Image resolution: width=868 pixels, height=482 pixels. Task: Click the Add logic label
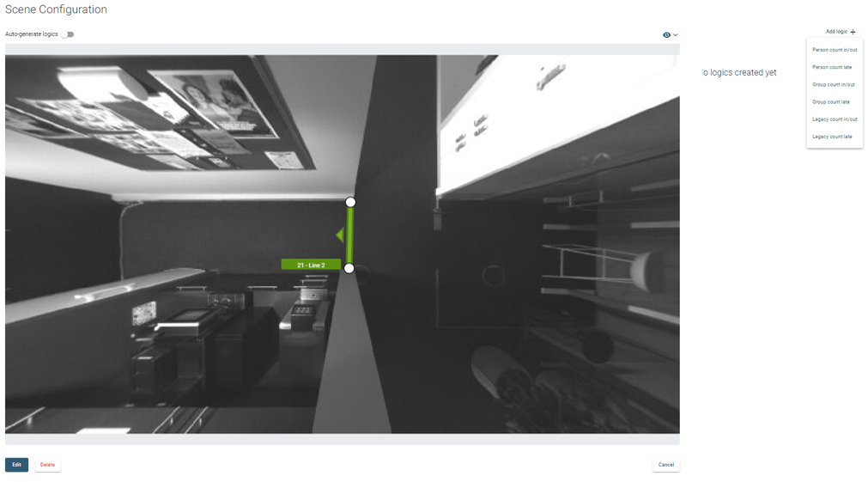[x=836, y=32]
